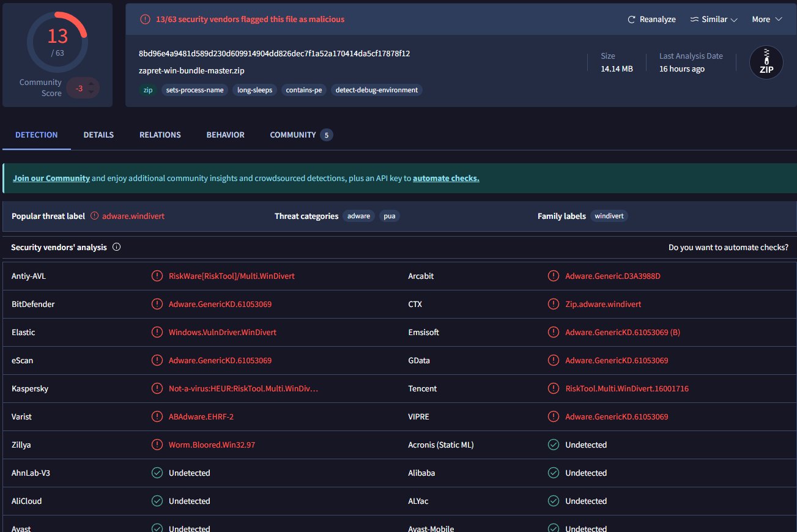Click the ALYac undetected check icon
This screenshot has width=797, height=532.
pyautogui.click(x=554, y=501)
